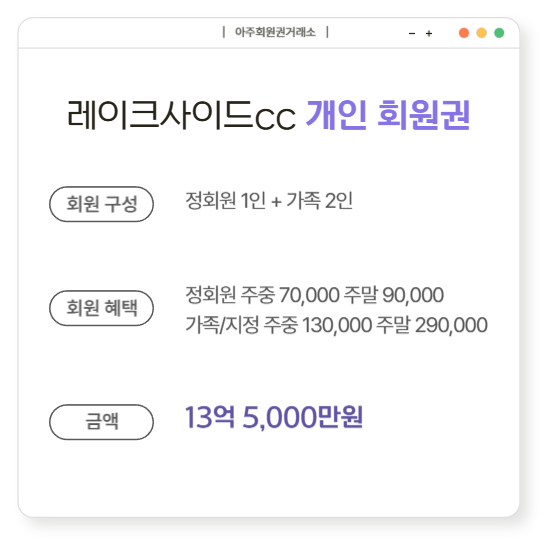Click the minus icon in title bar

tap(412, 34)
